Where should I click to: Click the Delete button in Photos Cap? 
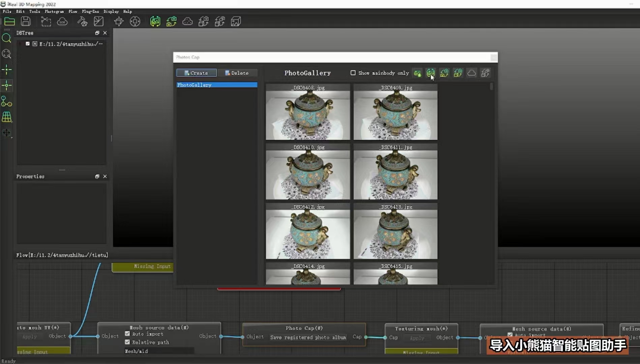click(x=237, y=73)
